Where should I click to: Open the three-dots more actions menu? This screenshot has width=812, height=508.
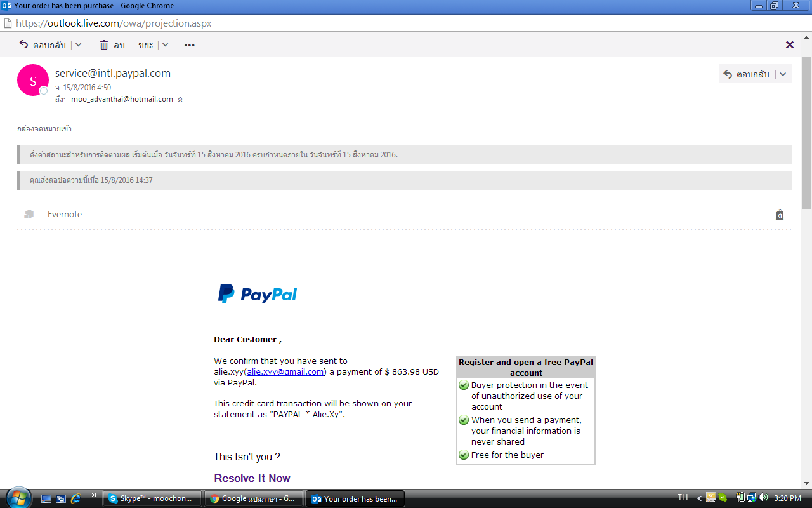[189, 45]
